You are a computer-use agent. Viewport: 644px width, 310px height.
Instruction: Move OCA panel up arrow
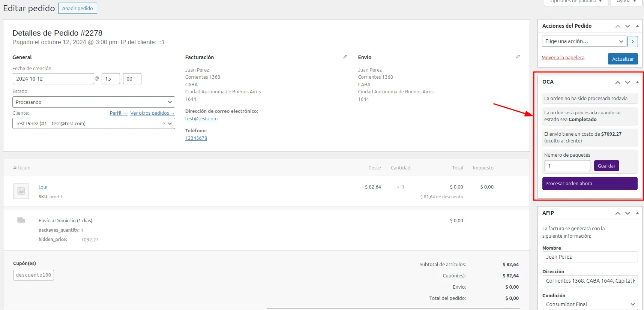tap(618, 82)
